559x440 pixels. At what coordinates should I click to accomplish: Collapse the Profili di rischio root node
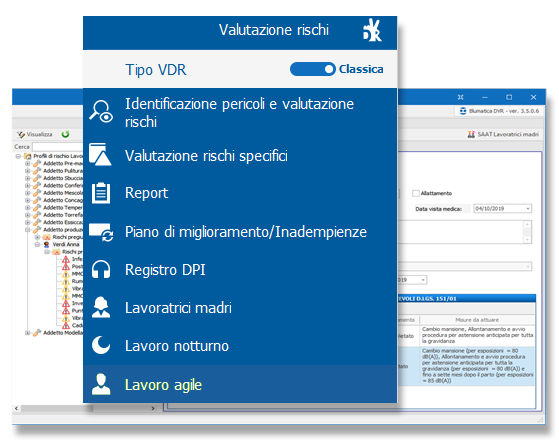(18, 156)
